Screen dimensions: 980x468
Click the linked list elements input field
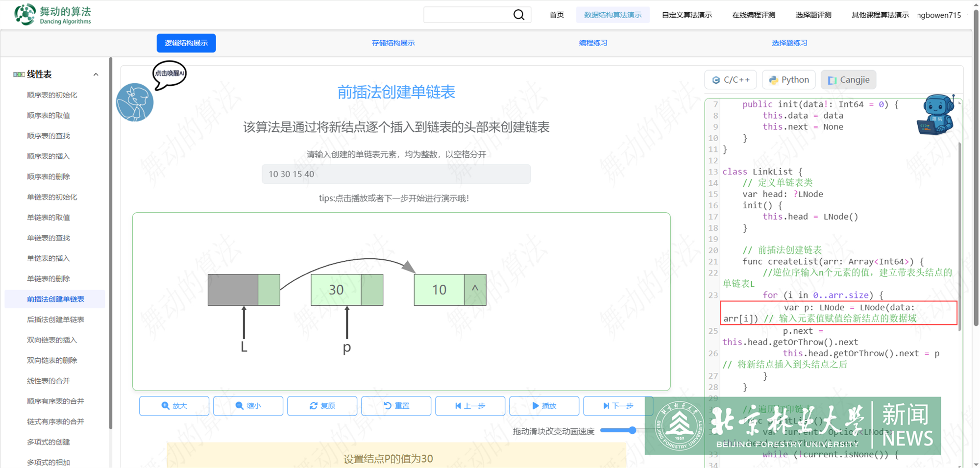coord(396,174)
